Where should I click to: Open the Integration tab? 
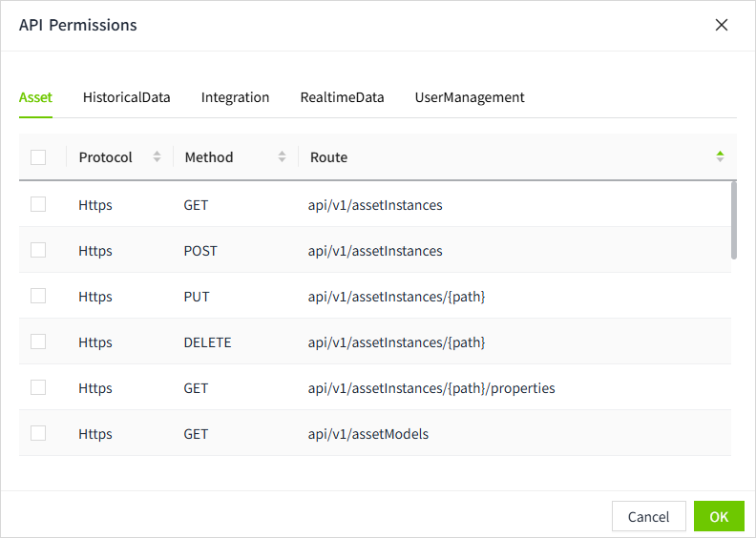point(235,97)
